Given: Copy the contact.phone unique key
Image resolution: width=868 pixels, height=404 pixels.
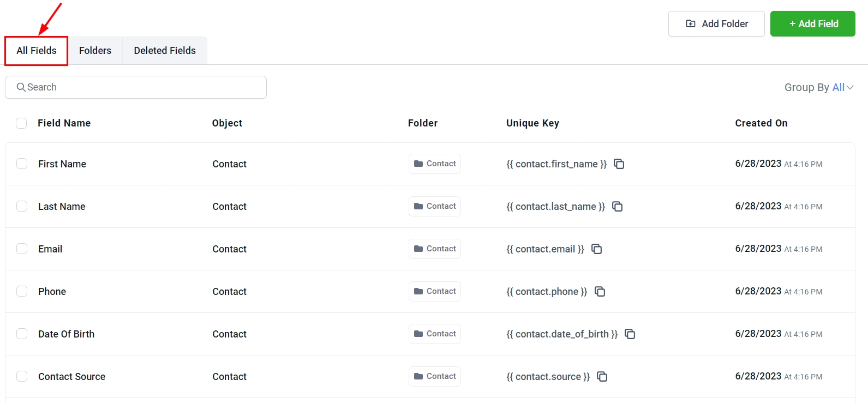Looking at the screenshot, I should click(600, 292).
